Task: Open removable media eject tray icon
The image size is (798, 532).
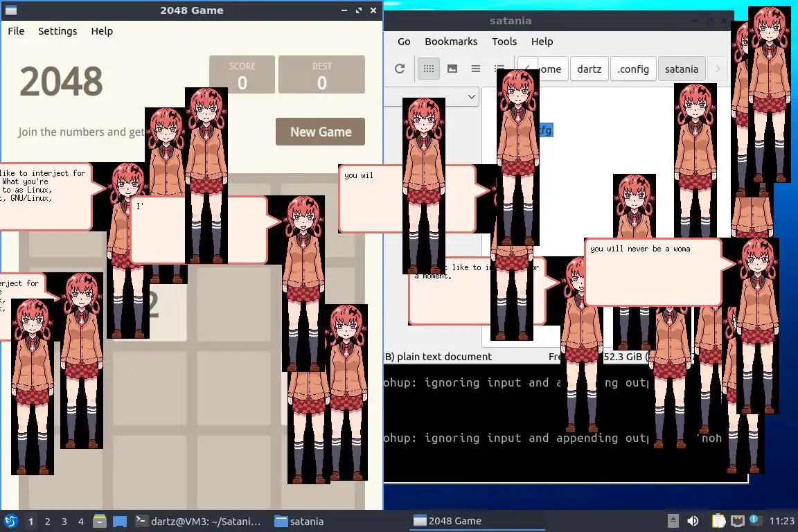Action: [x=673, y=522]
